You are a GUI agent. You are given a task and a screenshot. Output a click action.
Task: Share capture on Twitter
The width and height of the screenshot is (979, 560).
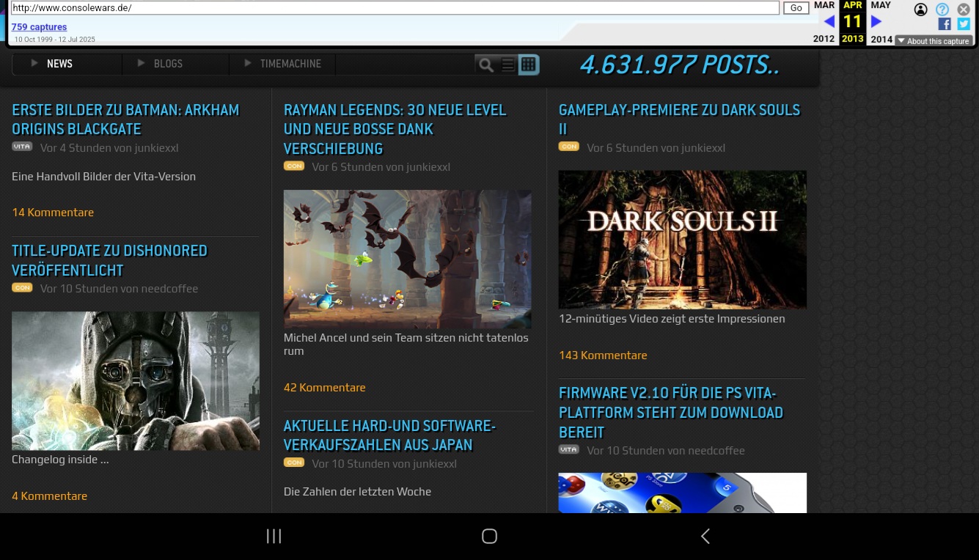pos(964,24)
